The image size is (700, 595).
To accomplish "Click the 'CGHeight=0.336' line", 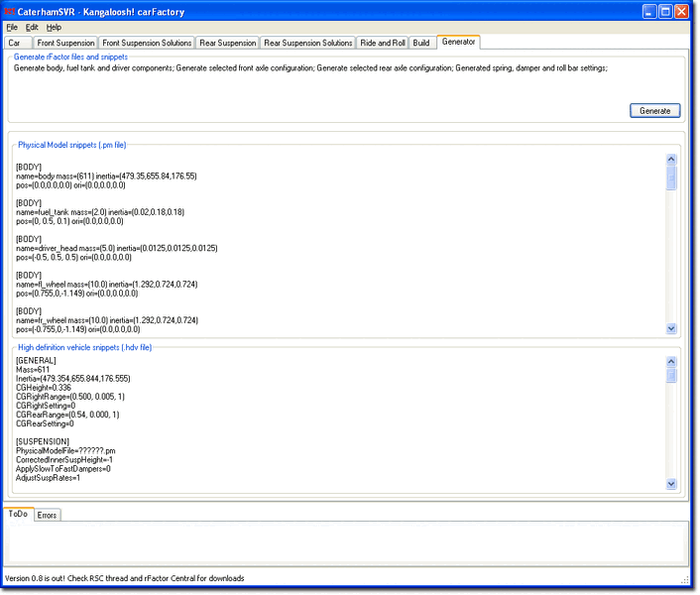I will [x=44, y=388].
